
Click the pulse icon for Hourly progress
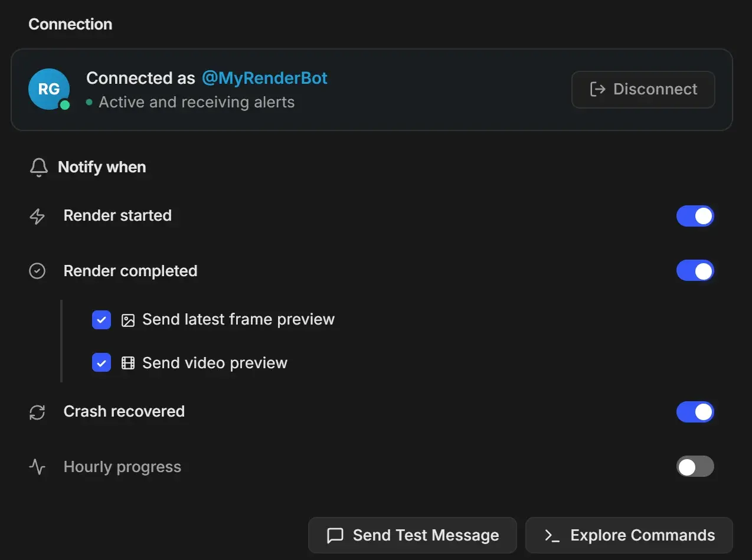coord(37,467)
